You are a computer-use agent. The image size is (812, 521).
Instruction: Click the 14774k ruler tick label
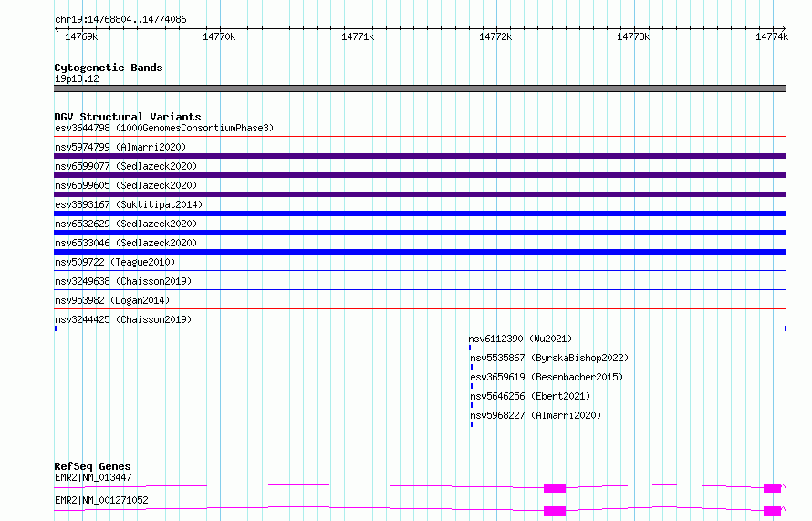[772, 36]
